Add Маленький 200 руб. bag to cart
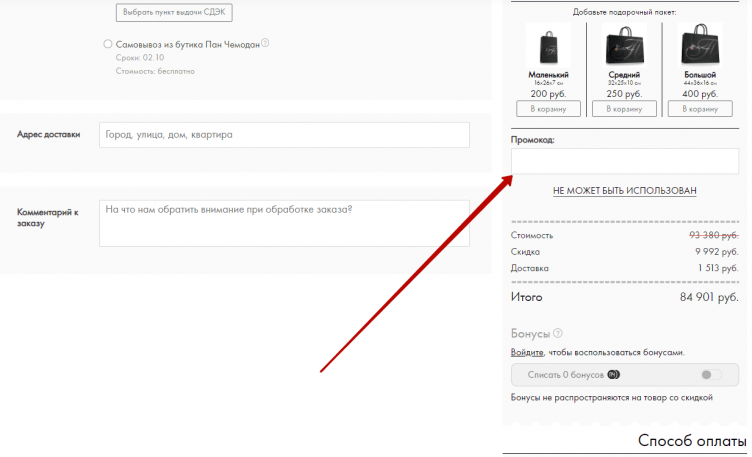Viewport: 752px width, 457px height. pos(548,108)
